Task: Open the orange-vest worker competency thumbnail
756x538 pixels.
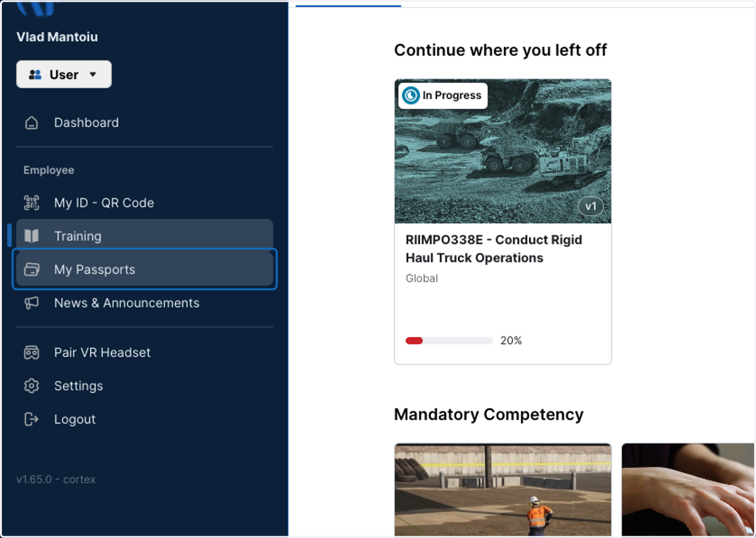Action: click(x=503, y=490)
